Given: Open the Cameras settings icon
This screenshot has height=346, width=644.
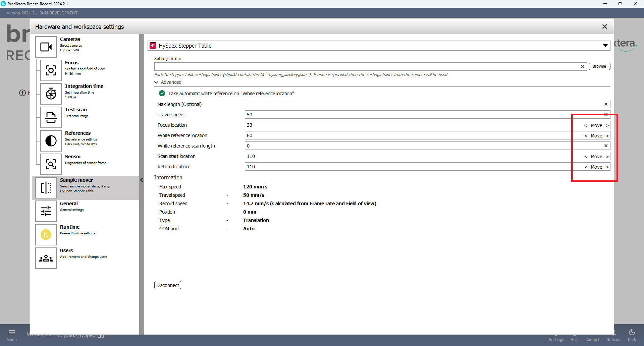Looking at the screenshot, I should tap(46, 47).
